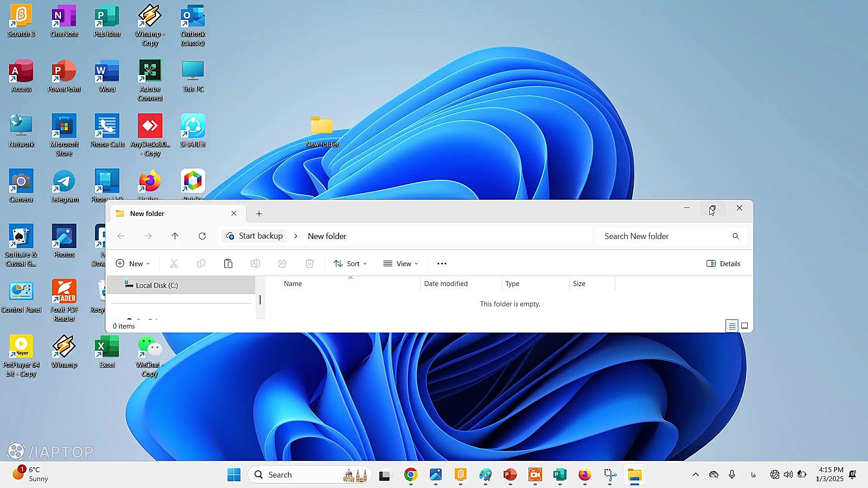The width and height of the screenshot is (868, 488).
Task: Open Scratch 3 desktop shortcut
Action: click(21, 21)
